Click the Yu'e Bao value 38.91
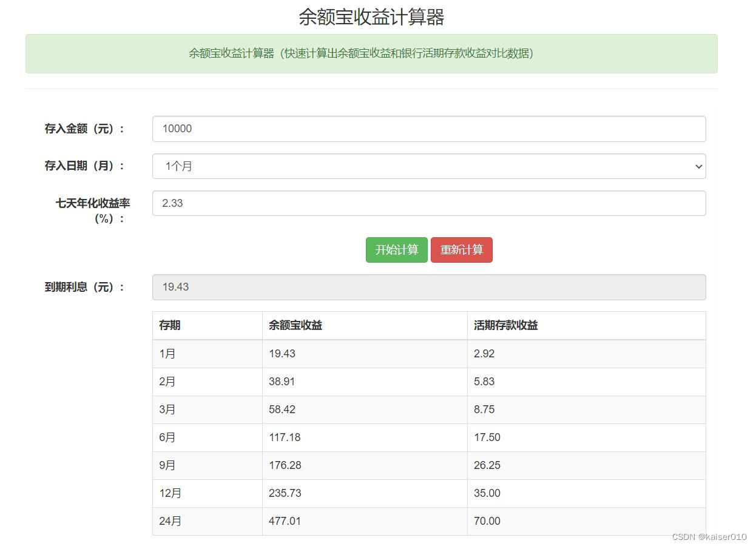Image resolution: width=756 pixels, height=546 pixels. pyautogui.click(x=282, y=382)
